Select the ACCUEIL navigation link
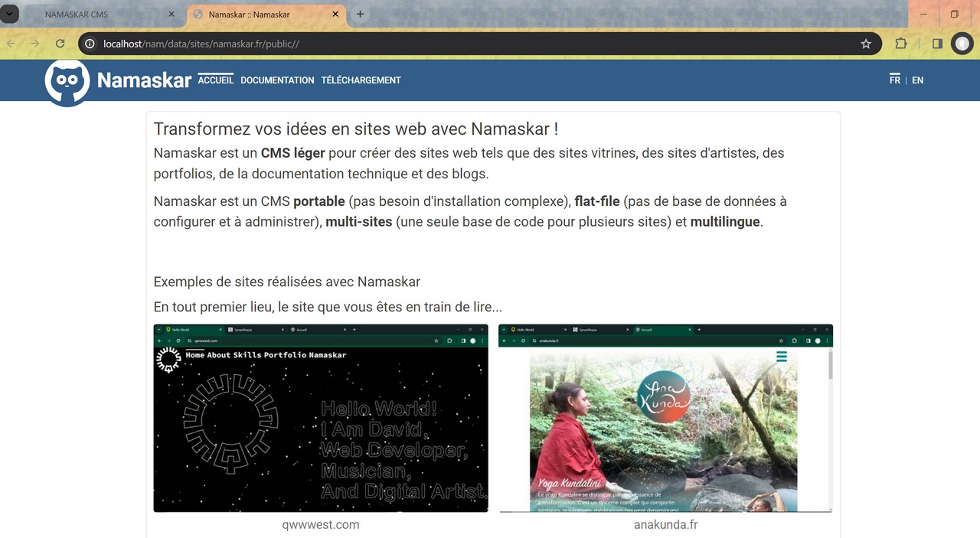980x538 pixels. click(215, 80)
